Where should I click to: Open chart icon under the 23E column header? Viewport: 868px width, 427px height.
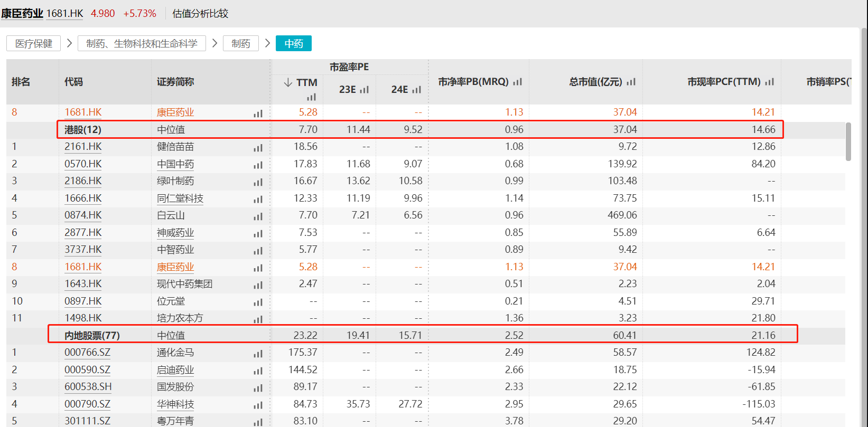click(x=364, y=90)
